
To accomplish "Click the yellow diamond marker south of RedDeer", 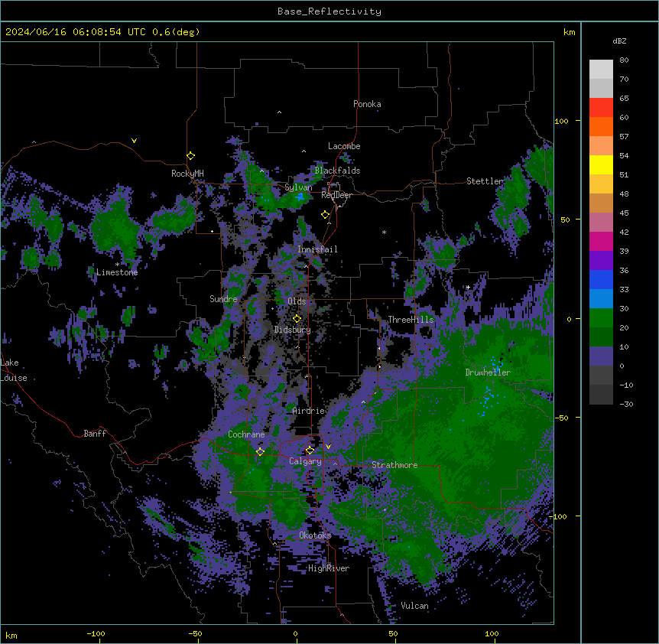I will click(x=326, y=215).
